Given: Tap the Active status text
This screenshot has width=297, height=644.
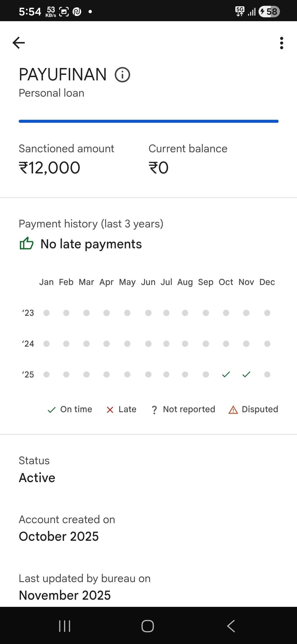Looking at the screenshot, I should (37, 477).
